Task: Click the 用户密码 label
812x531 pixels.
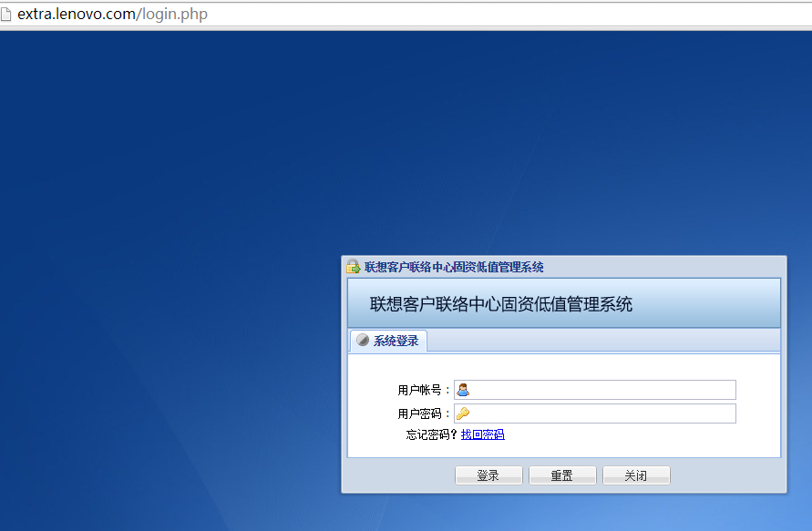Action: point(423,414)
